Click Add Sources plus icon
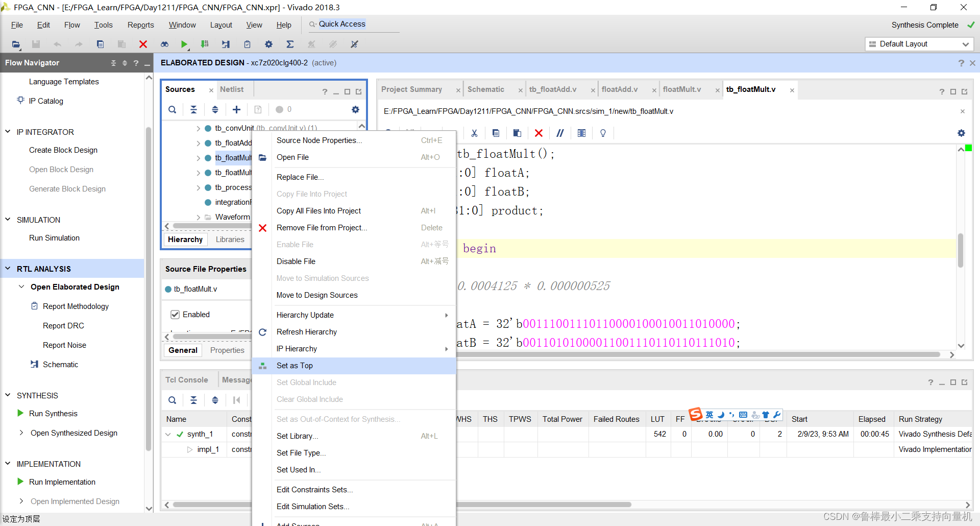This screenshot has height=526, width=980. click(236, 109)
